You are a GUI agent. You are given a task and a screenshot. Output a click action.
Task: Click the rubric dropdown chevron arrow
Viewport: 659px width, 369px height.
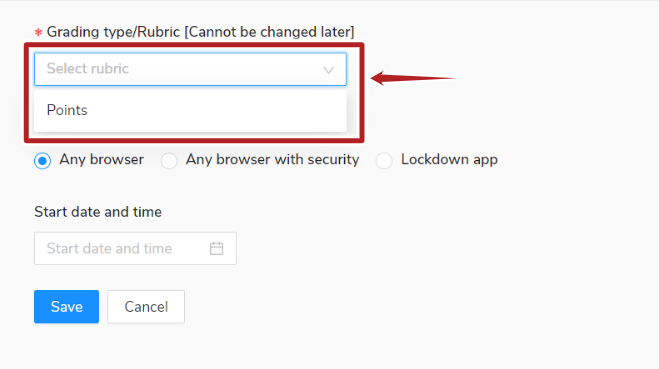[x=329, y=70]
